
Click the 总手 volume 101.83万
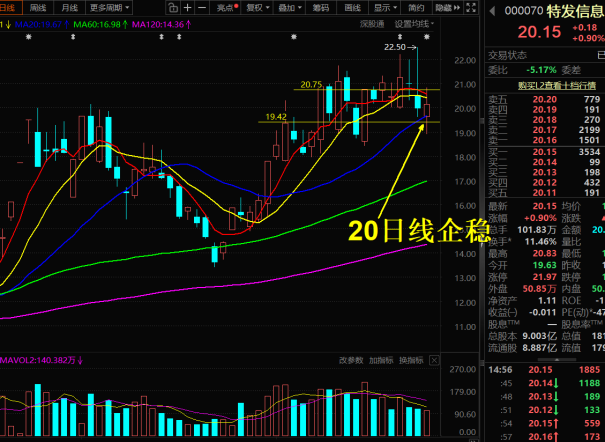click(537, 230)
